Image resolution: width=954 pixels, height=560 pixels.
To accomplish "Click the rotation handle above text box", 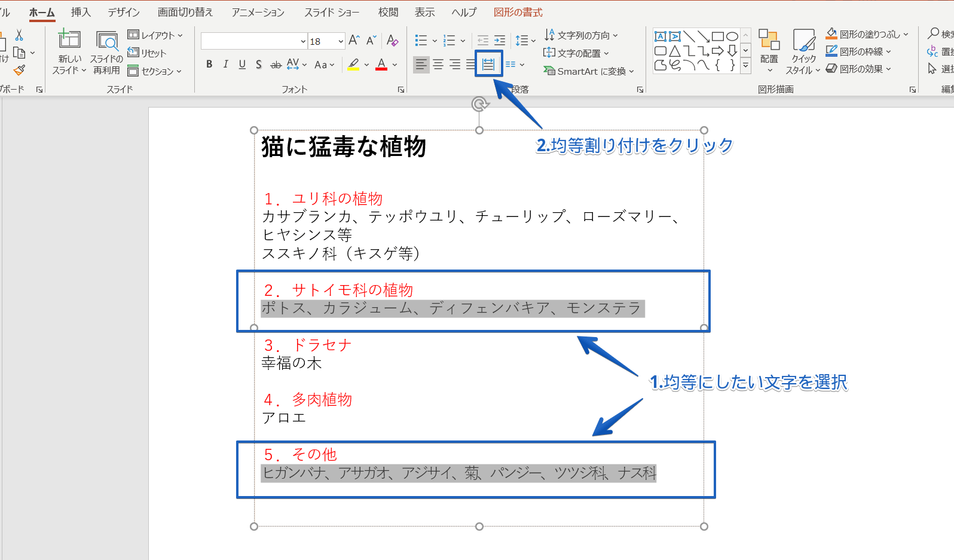I will tap(479, 105).
